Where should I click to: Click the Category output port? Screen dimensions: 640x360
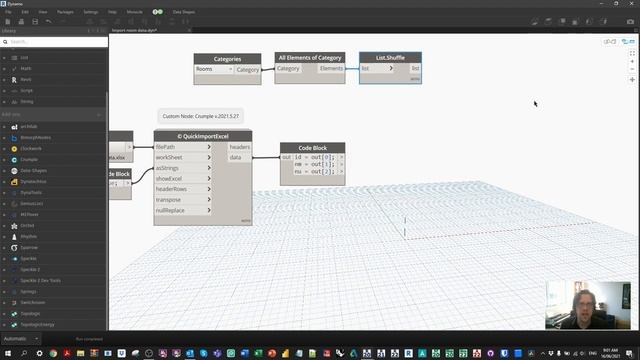pyautogui.click(x=247, y=70)
